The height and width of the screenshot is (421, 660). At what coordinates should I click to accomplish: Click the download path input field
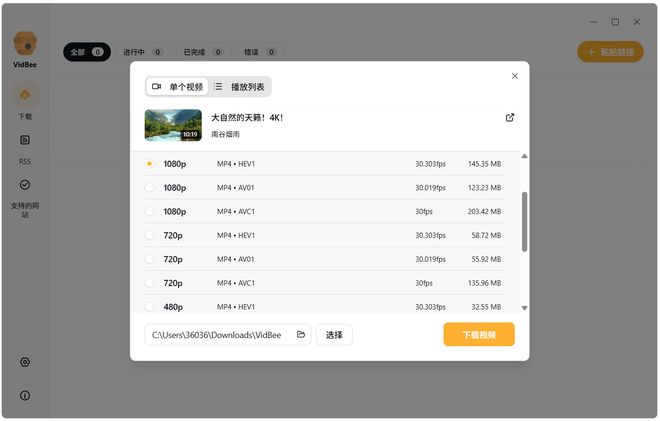228,335
